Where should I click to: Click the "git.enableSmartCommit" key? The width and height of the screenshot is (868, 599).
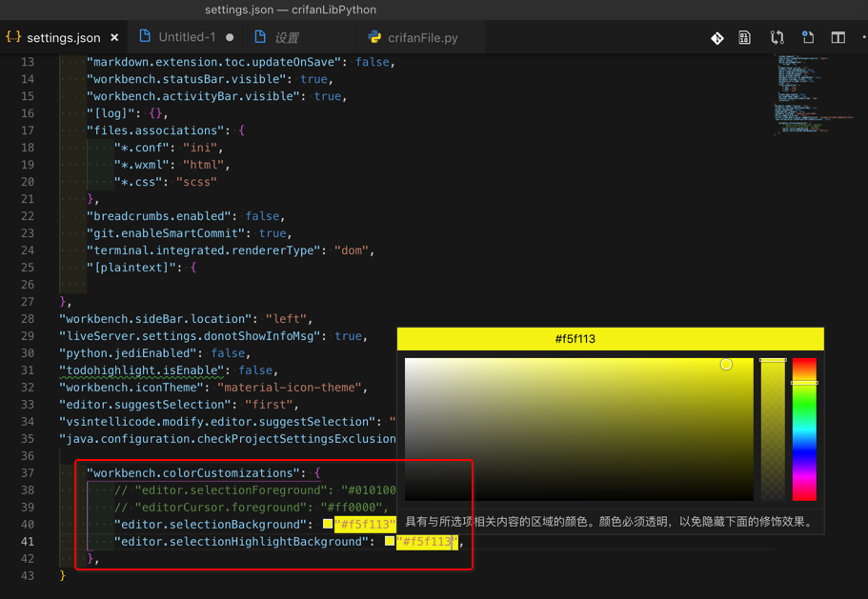pos(166,233)
